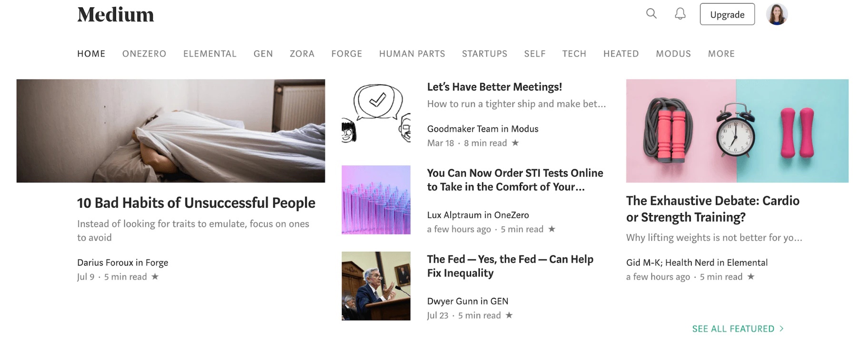Click the Medium logo

116,15
